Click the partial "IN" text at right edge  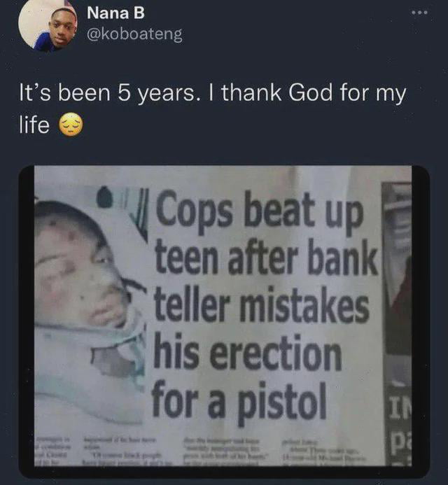[x=400, y=408]
